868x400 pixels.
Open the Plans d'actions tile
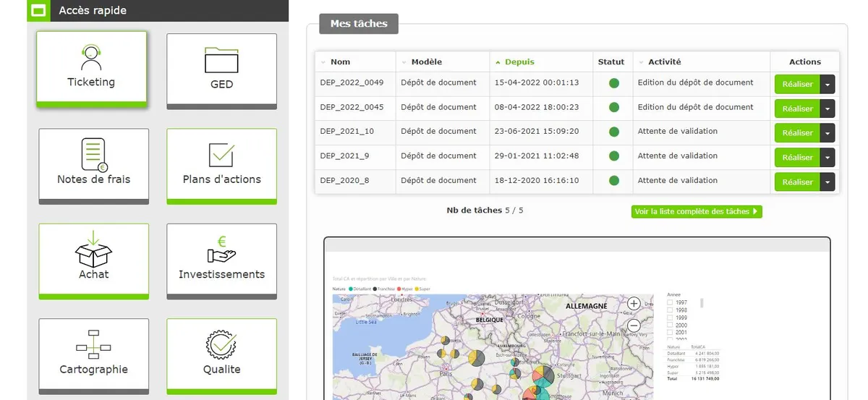pos(221,165)
